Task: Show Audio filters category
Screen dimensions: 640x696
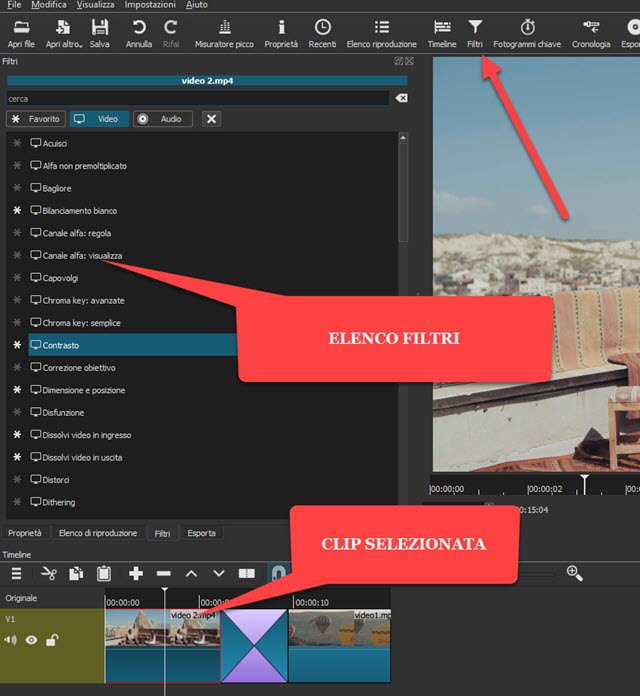Action: coord(163,119)
